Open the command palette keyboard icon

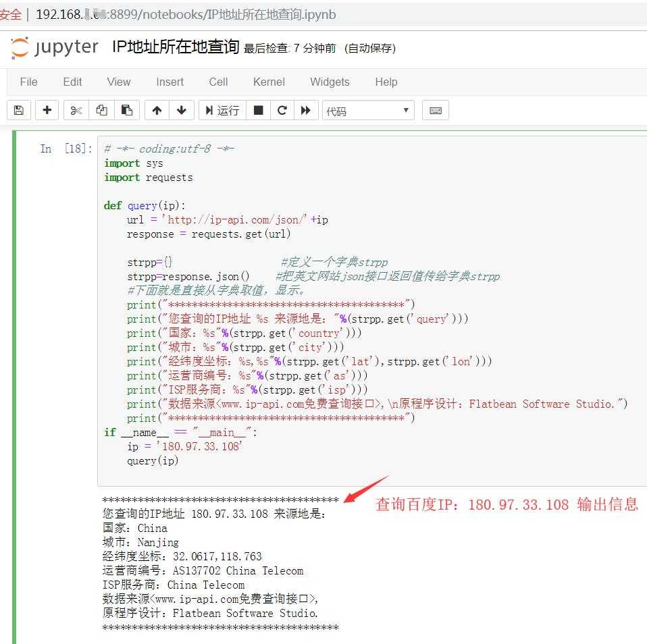(436, 110)
